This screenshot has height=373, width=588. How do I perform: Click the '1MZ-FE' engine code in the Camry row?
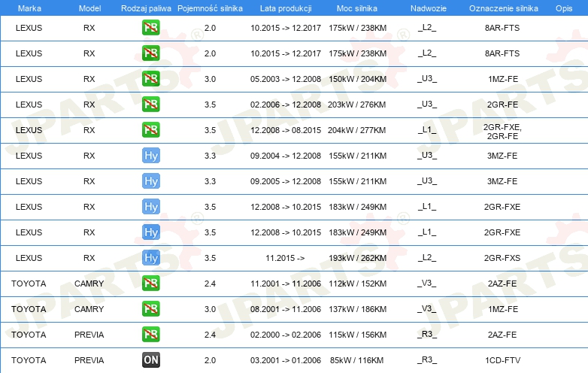[503, 309]
